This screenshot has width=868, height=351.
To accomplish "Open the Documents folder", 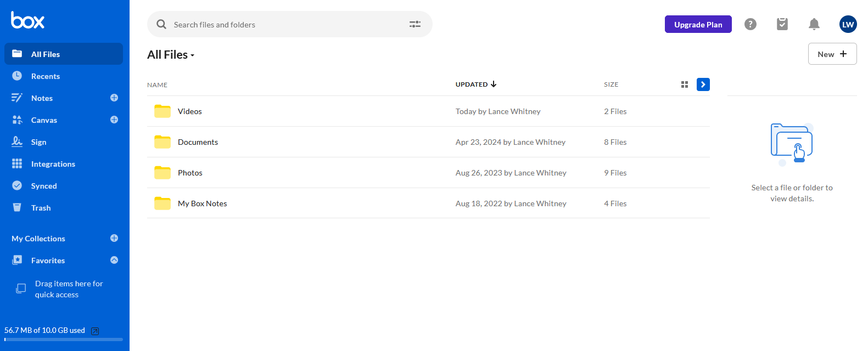I will coord(198,142).
